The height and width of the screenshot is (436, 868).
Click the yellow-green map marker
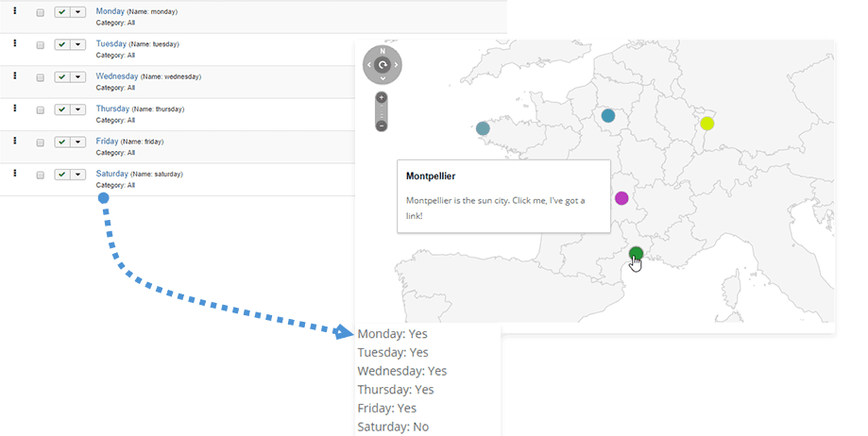tap(706, 123)
